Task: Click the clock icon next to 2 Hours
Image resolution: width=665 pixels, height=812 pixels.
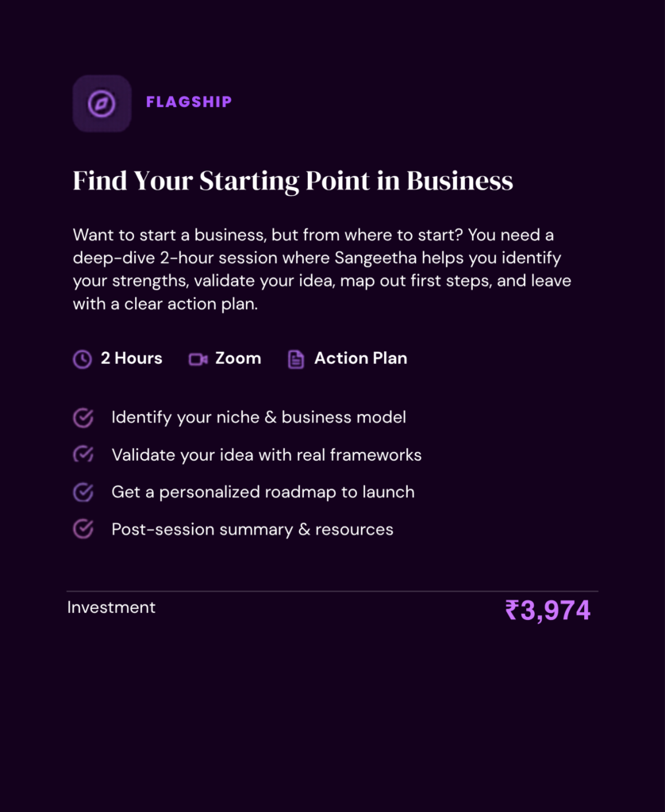Action: (x=83, y=359)
